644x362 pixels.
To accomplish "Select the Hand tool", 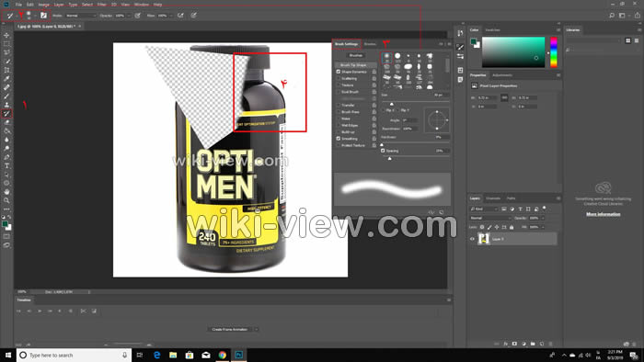I will [6, 192].
